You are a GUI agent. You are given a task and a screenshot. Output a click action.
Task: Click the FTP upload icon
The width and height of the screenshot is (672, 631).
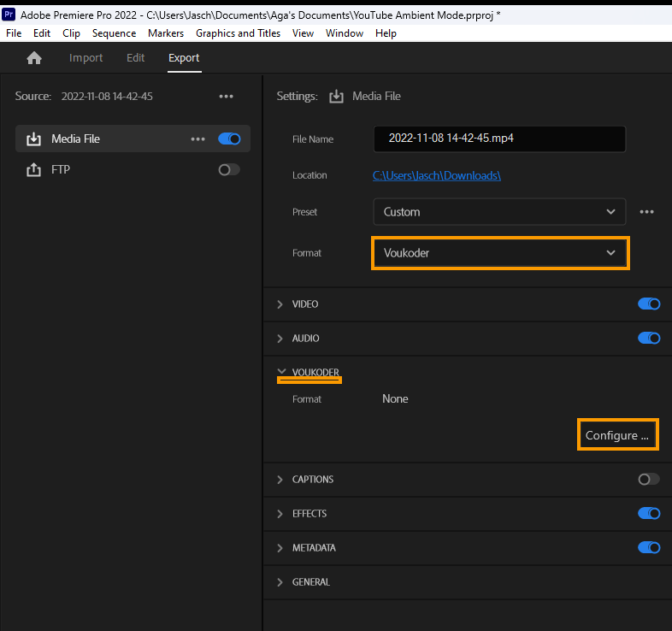pyautogui.click(x=33, y=170)
